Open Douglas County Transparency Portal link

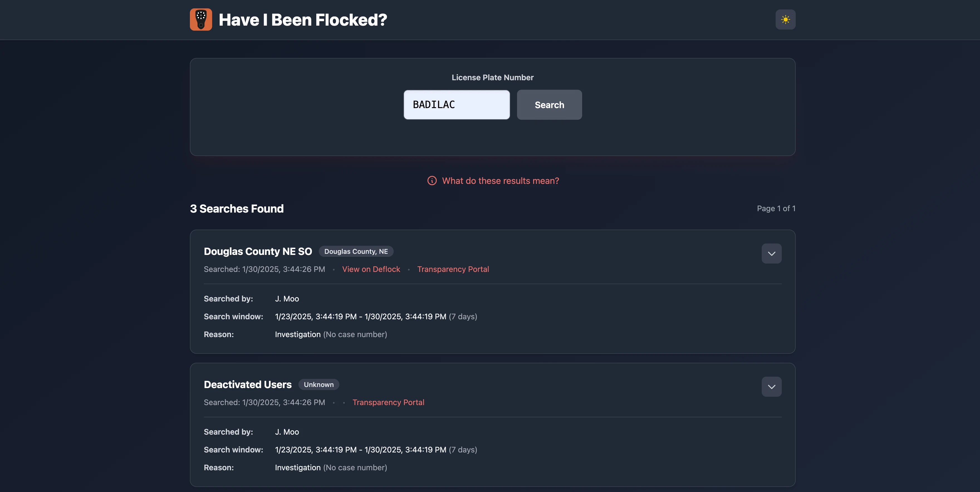pos(453,269)
